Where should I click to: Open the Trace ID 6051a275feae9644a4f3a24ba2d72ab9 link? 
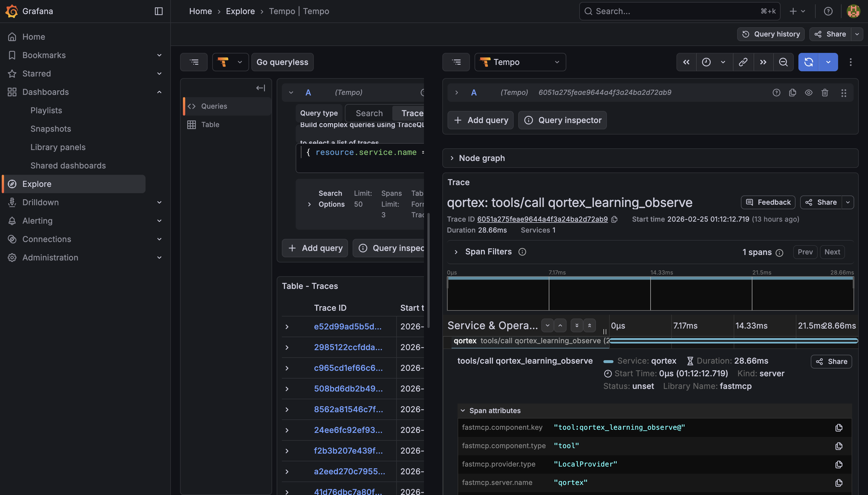coord(542,219)
